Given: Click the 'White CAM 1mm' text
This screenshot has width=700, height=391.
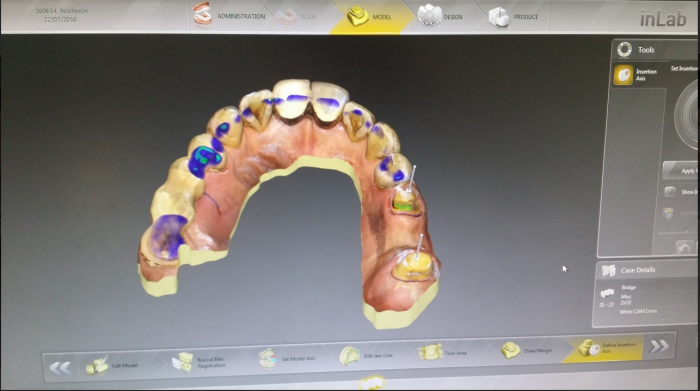Looking at the screenshot, I should coord(638,311).
